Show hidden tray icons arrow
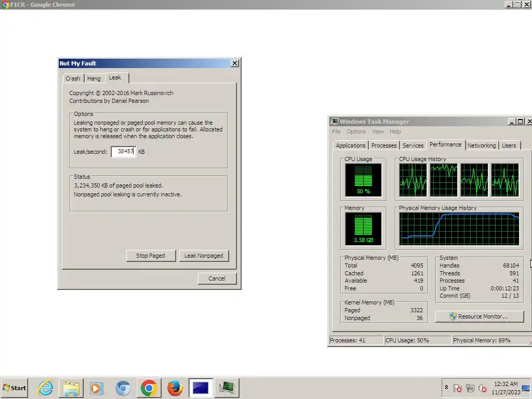This screenshot has height=399, width=532. point(446,388)
